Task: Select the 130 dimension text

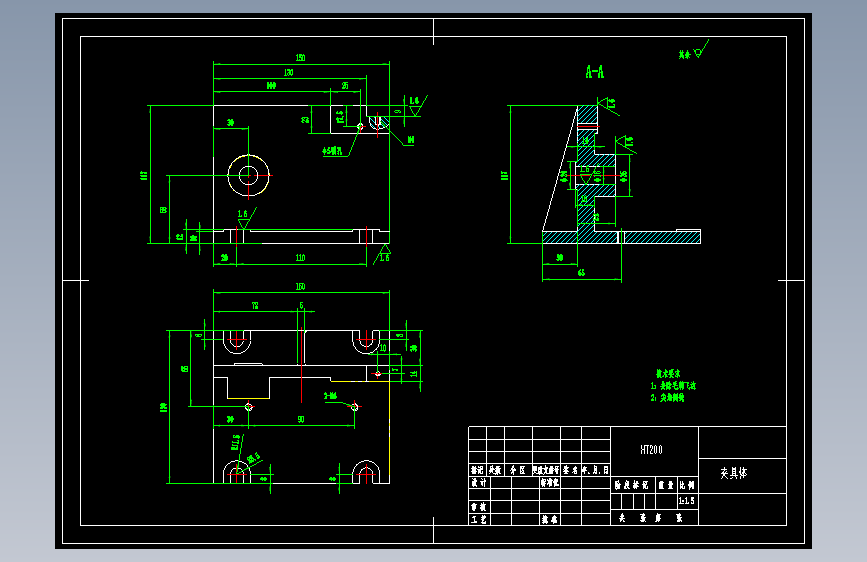Action: click(x=288, y=72)
